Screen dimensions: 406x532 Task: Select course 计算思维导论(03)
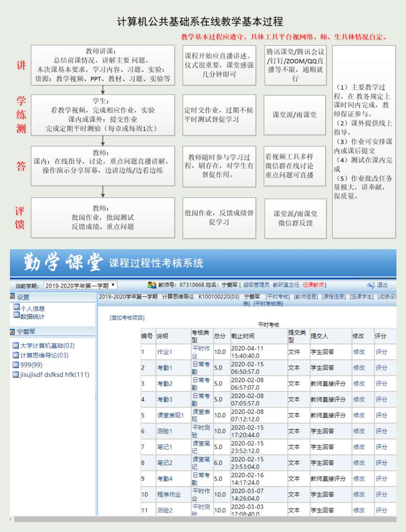click(44, 355)
